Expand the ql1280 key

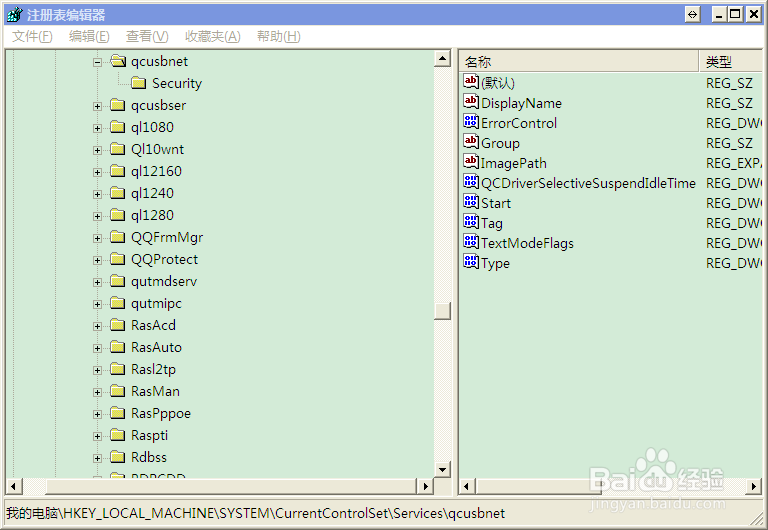[97, 217]
